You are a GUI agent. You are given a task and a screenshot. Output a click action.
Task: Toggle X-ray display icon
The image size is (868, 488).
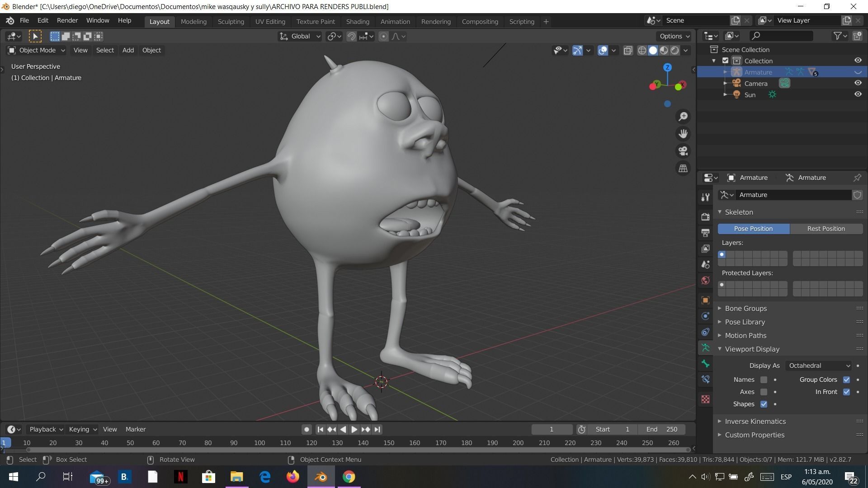point(628,50)
